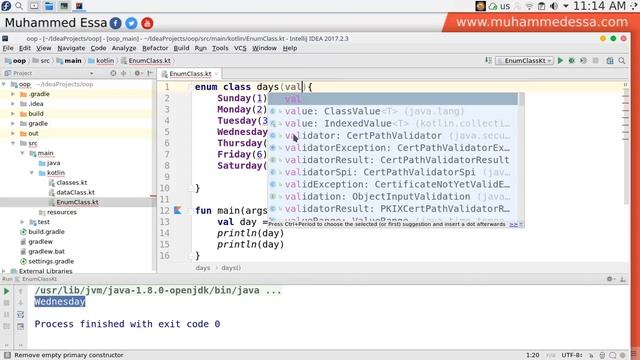Hide the Run tool window icon
This screenshot has width=640, height=360.
622,279
